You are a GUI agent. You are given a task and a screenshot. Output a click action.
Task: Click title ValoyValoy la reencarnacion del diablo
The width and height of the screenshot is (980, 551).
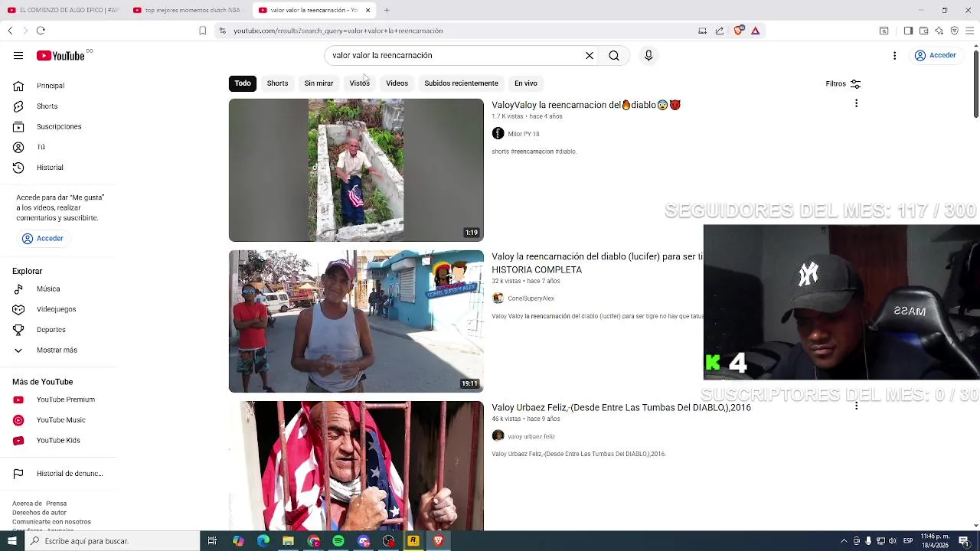click(586, 105)
